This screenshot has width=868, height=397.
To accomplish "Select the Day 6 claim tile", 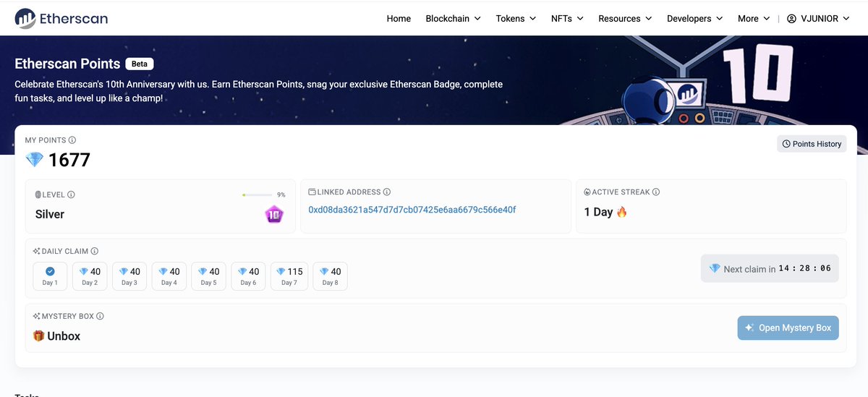I will 249,276.
